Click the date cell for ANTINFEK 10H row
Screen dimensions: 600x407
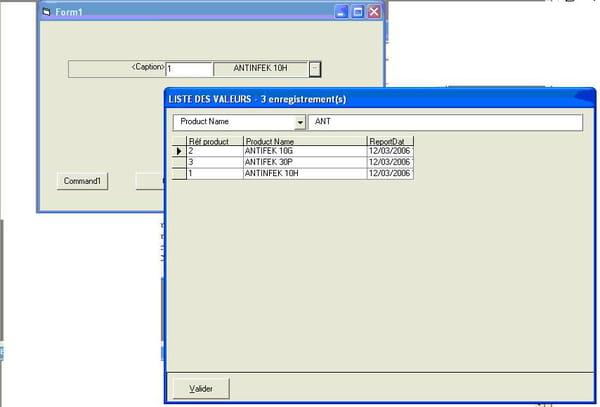coord(390,174)
